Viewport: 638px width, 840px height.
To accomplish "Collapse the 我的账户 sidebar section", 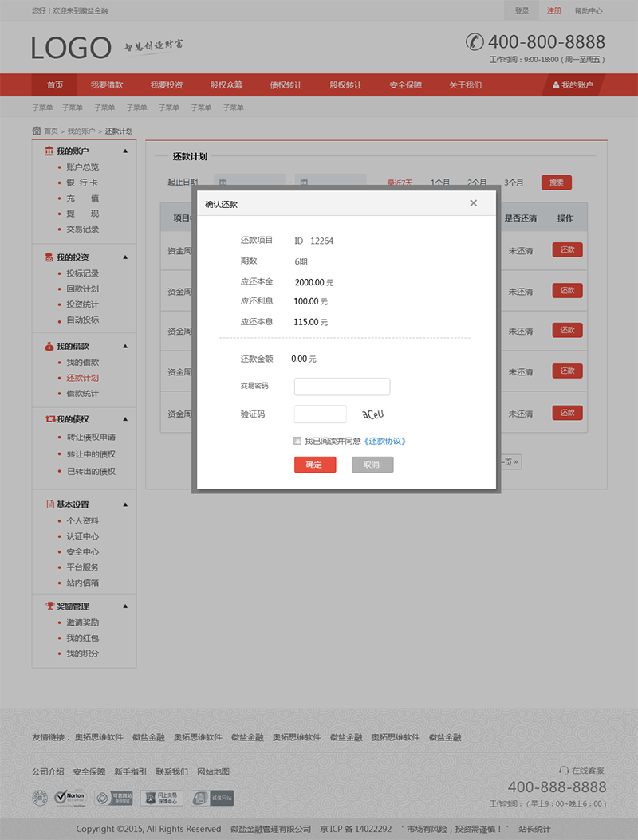I will tap(125, 151).
